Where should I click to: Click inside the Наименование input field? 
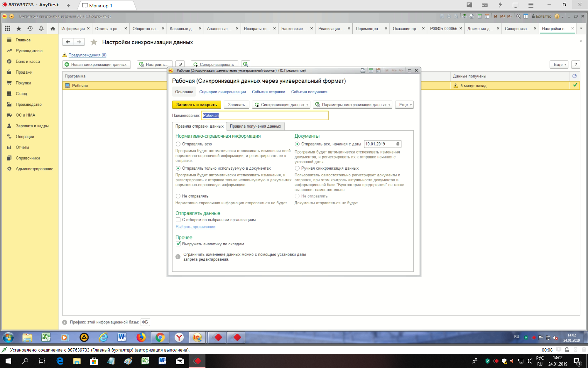pyautogui.click(x=265, y=115)
